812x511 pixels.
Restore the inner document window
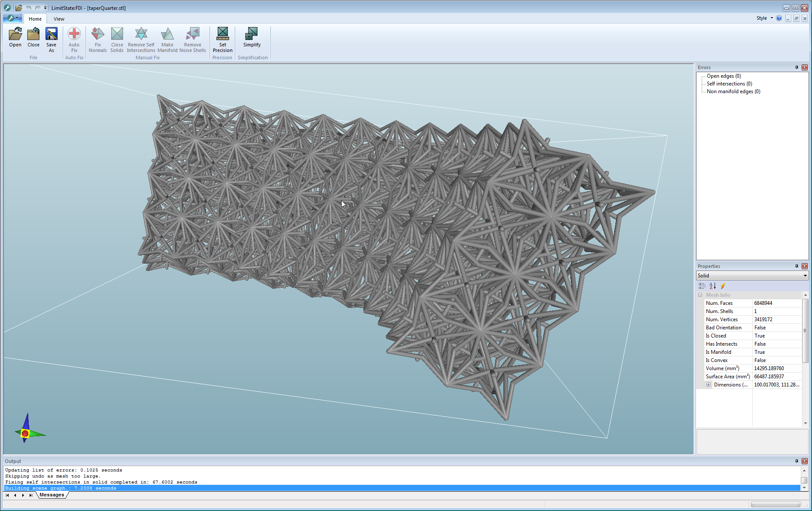point(797,18)
